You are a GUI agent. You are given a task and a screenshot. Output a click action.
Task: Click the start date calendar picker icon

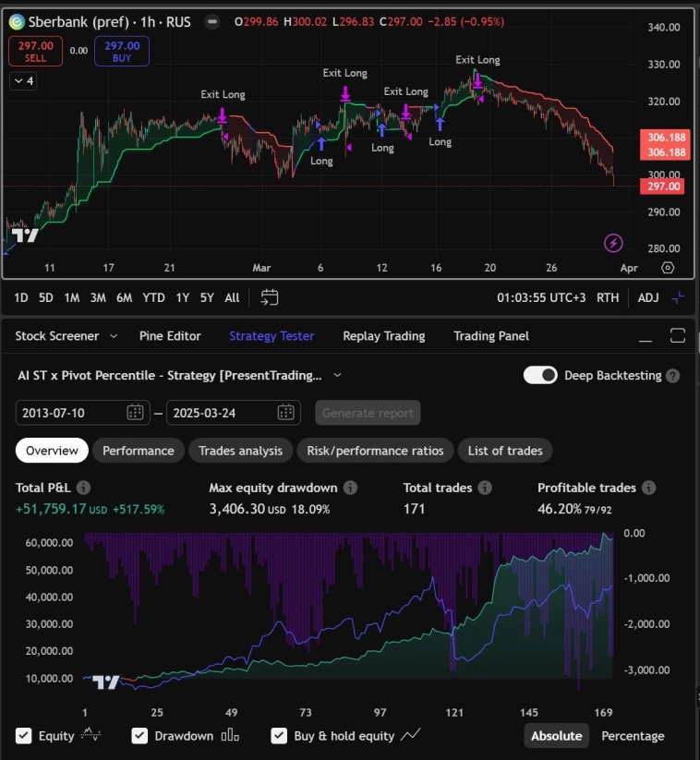(135, 412)
